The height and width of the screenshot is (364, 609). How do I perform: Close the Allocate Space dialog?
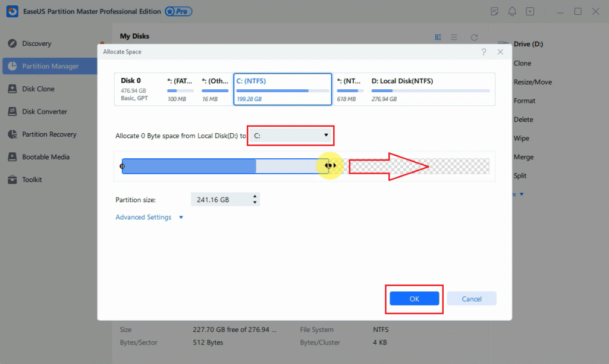point(500,52)
